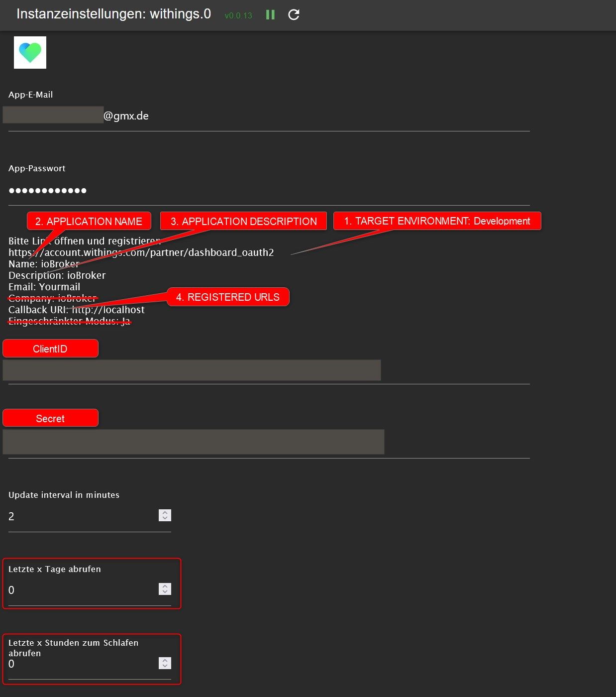Click the 'App-E-Mail' label
The width and height of the screenshot is (616, 697).
click(30, 95)
